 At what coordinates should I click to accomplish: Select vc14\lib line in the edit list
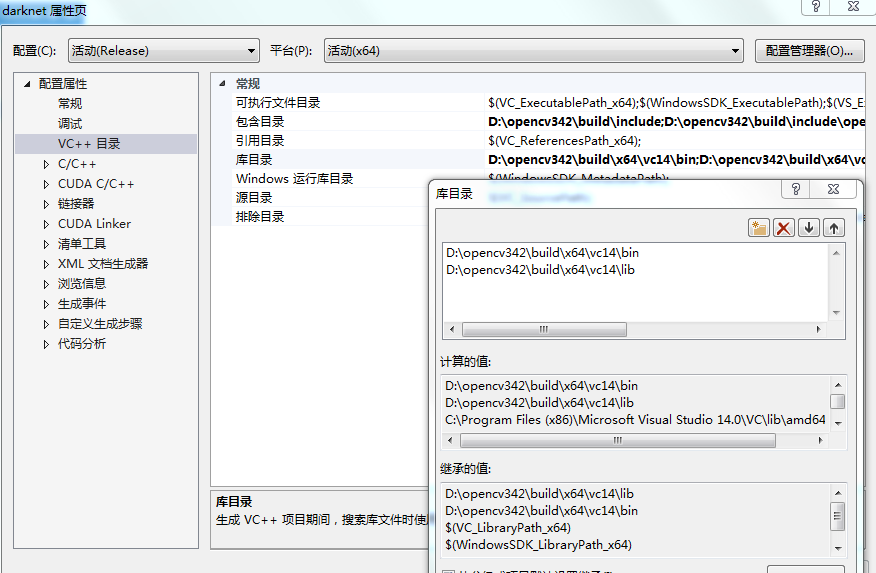tap(540, 270)
